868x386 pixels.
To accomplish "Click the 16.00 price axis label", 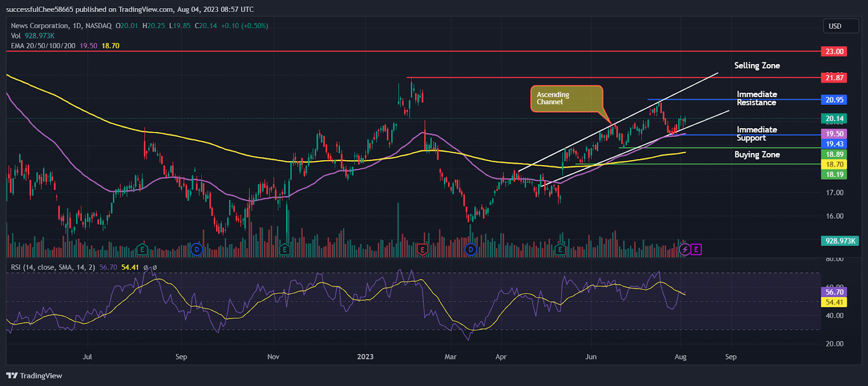I will (834, 216).
